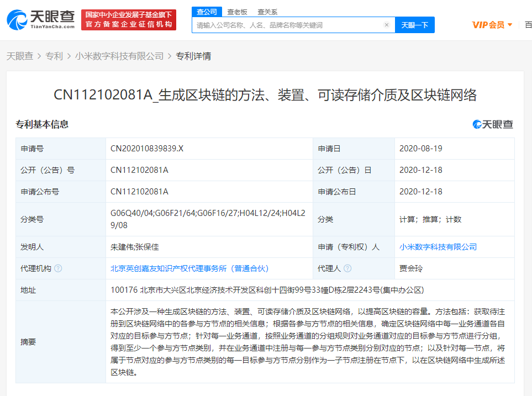Image resolution: width=532 pixels, height=396 pixels.
Task: Select 公开(公告)日 value 2020-12-18
Action: (x=421, y=170)
